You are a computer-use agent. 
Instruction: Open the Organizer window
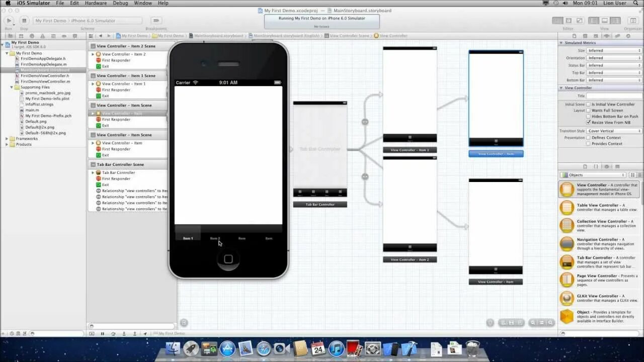(633, 21)
